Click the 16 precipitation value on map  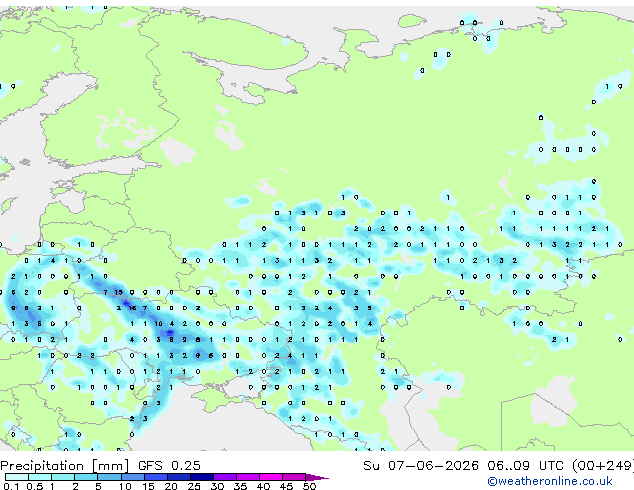132,308
